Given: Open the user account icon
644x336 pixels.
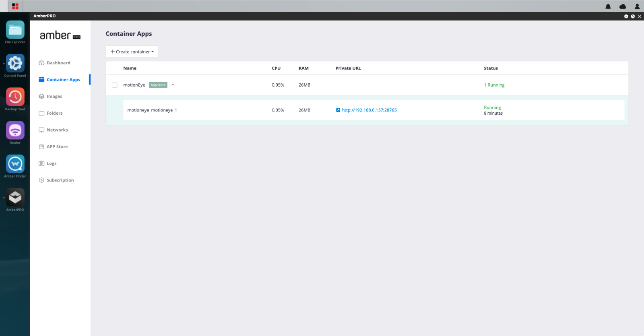Looking at the screenshot, I should point(637,6).
